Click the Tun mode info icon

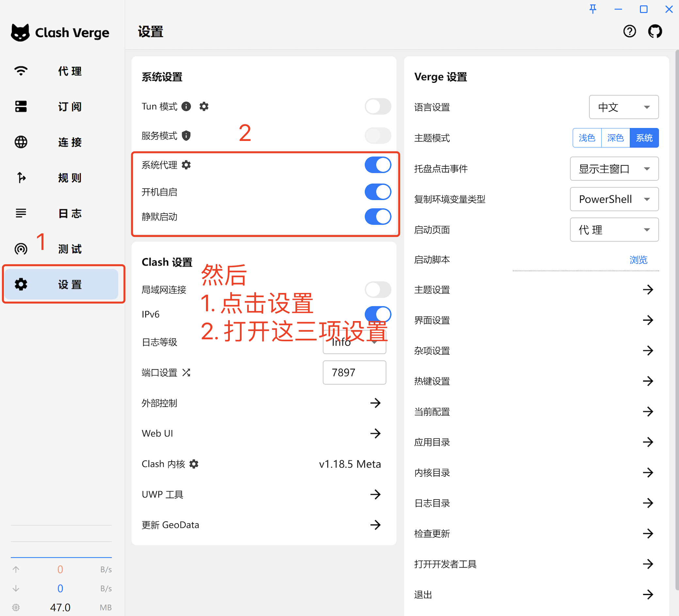click(186, 106)
